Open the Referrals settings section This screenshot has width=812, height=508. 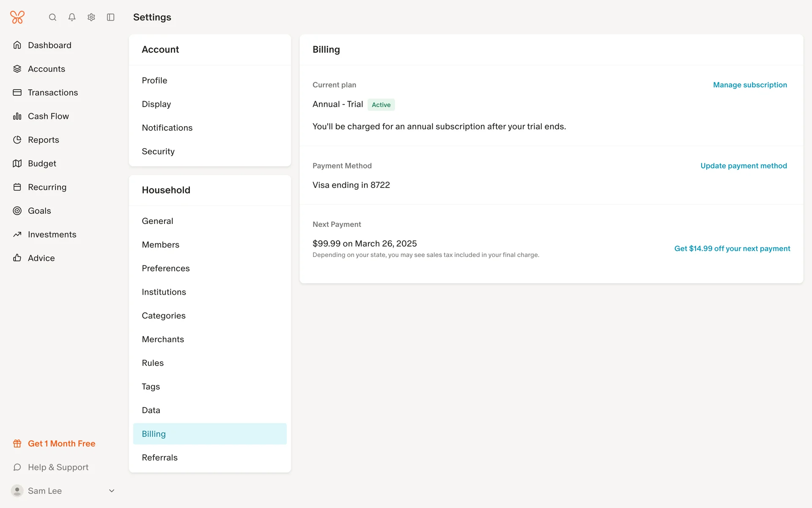coord(159,458)
